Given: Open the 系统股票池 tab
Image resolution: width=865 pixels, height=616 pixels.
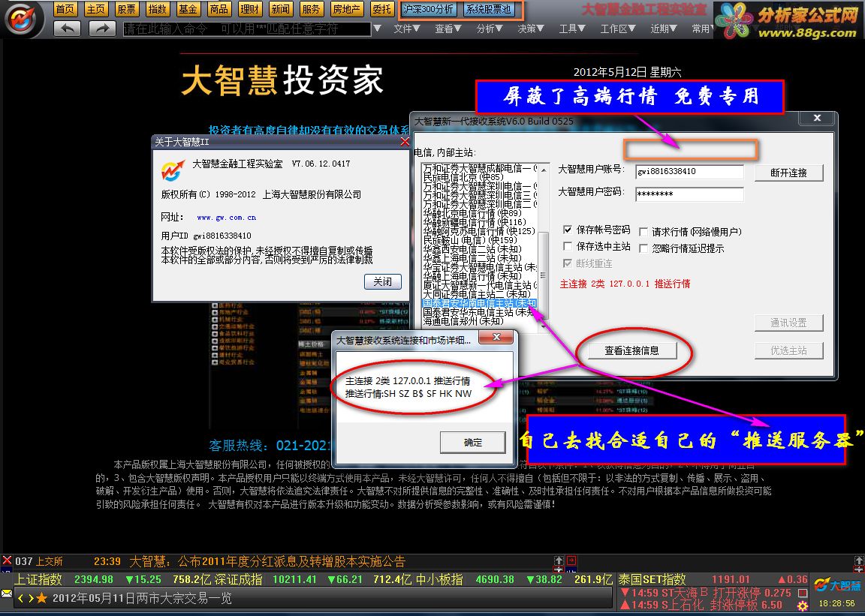Looking at the screenshot, I should pos(488,9).
